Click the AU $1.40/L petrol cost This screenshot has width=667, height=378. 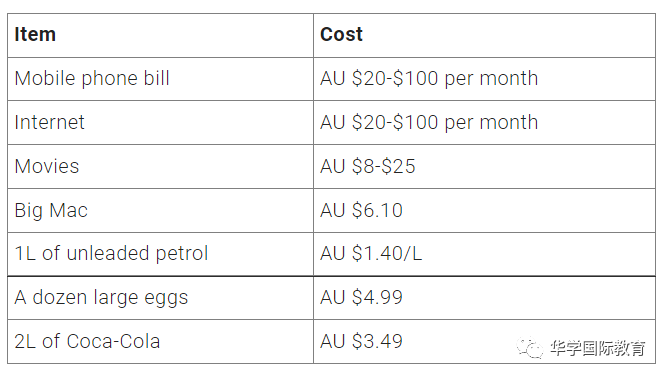(371, 254)
